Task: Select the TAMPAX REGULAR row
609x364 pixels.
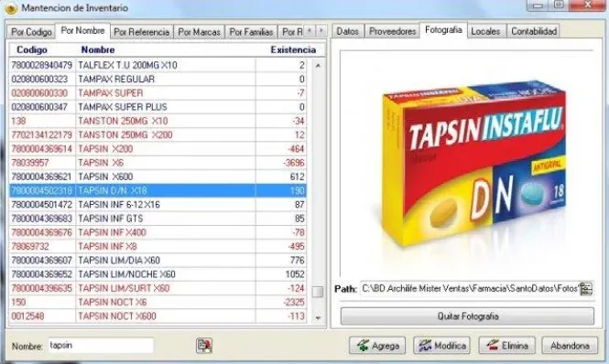Action: [x=158, y=80]
